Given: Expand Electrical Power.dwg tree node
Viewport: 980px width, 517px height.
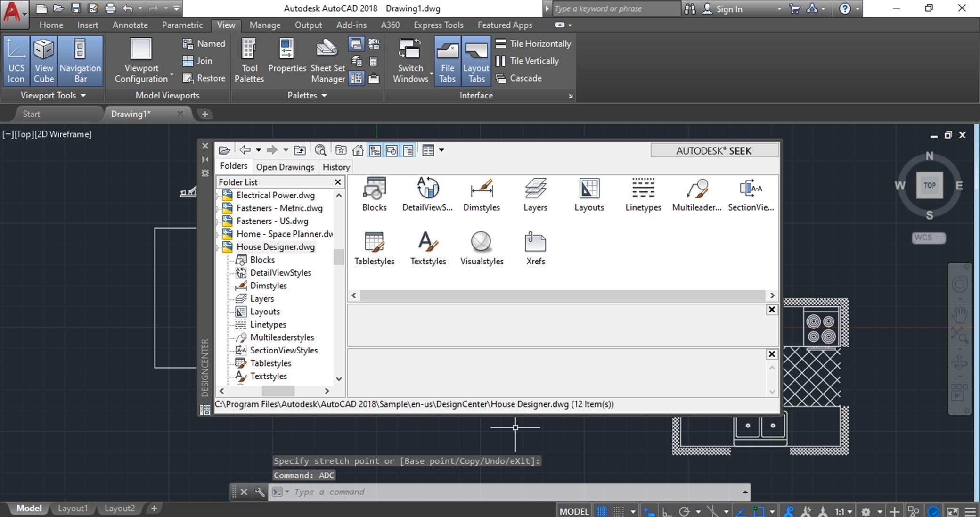Looking at the screenshot, I should point(218,196).
